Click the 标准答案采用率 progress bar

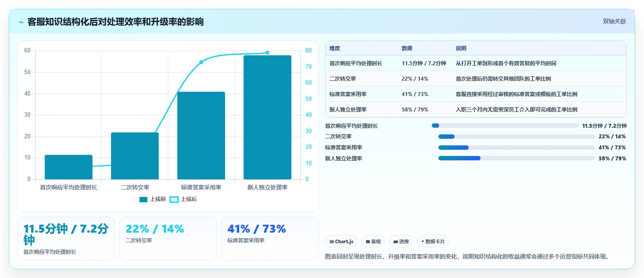pyautogui.click(x=517, y=148)
